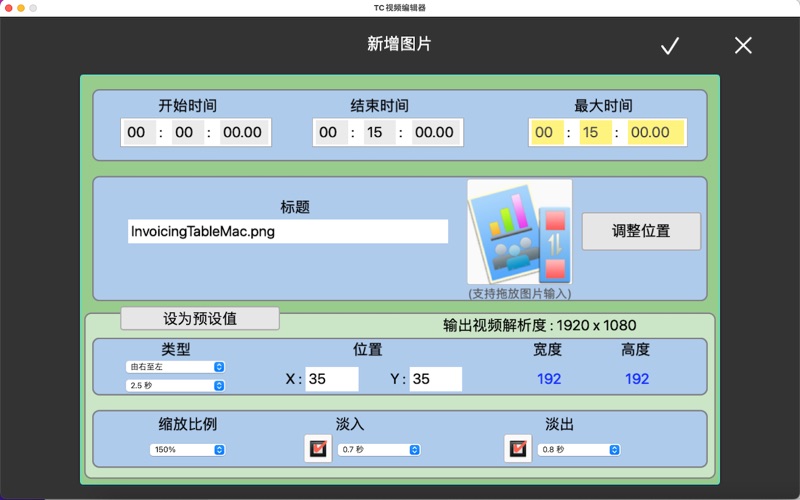Click the 最大时间 minutes yellow field
The height and width of the screenshot is (500, 800).
(595, 133)
